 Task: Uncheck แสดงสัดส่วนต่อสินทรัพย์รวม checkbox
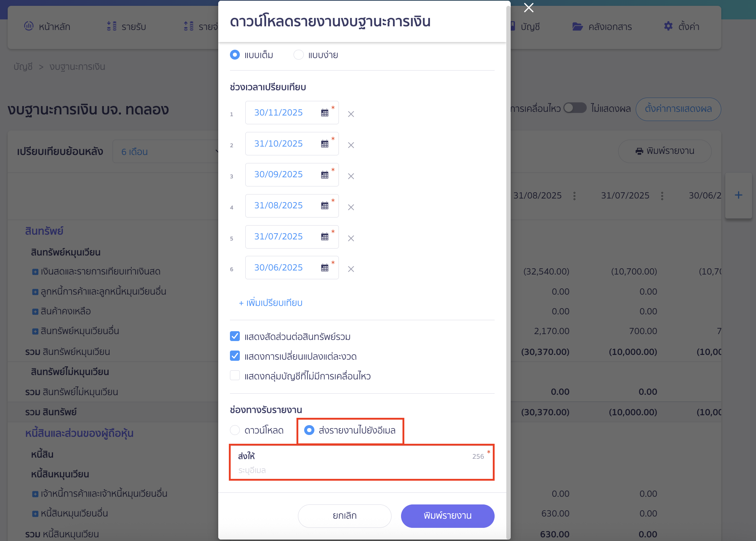[x=235, y=336]
